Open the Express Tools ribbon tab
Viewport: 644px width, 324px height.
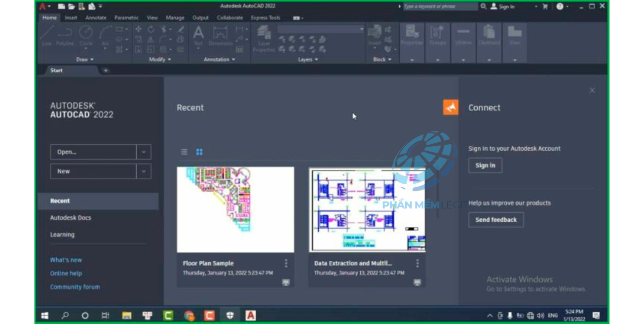265,18
